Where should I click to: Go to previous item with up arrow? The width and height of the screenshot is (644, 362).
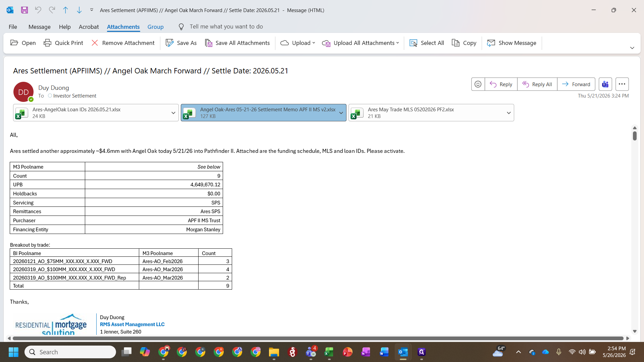pos(66,10)
